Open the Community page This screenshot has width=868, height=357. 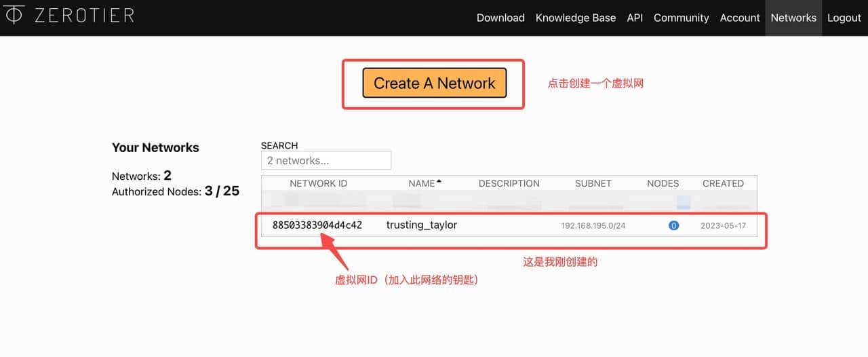coord(681,18)
